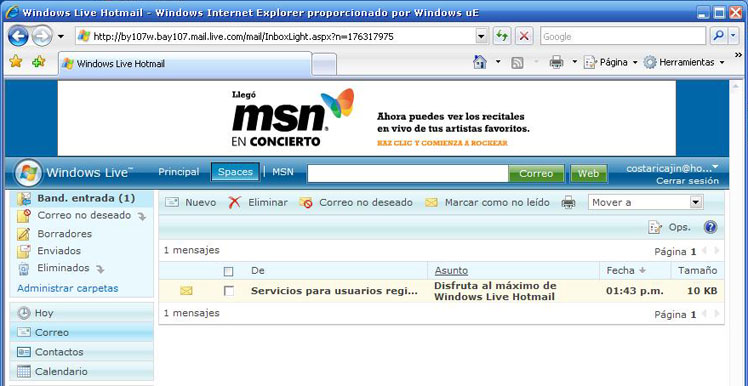This screenshot has height=386, width=748.
Task: Sort messages by Tamaño column
Action: point(697,271)
